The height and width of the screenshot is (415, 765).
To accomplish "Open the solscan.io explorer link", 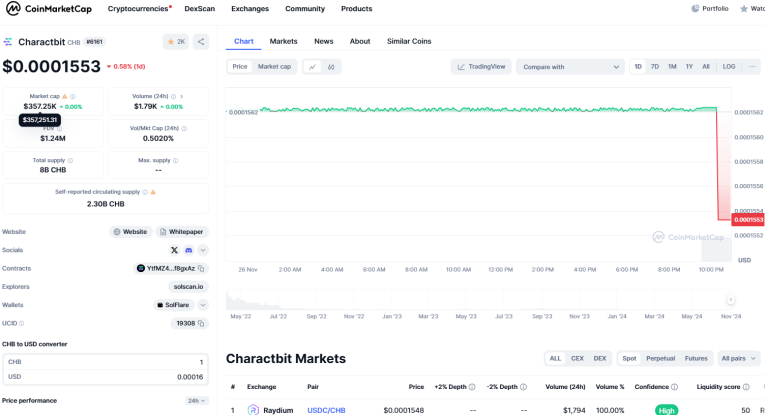I will click(188, 287).
